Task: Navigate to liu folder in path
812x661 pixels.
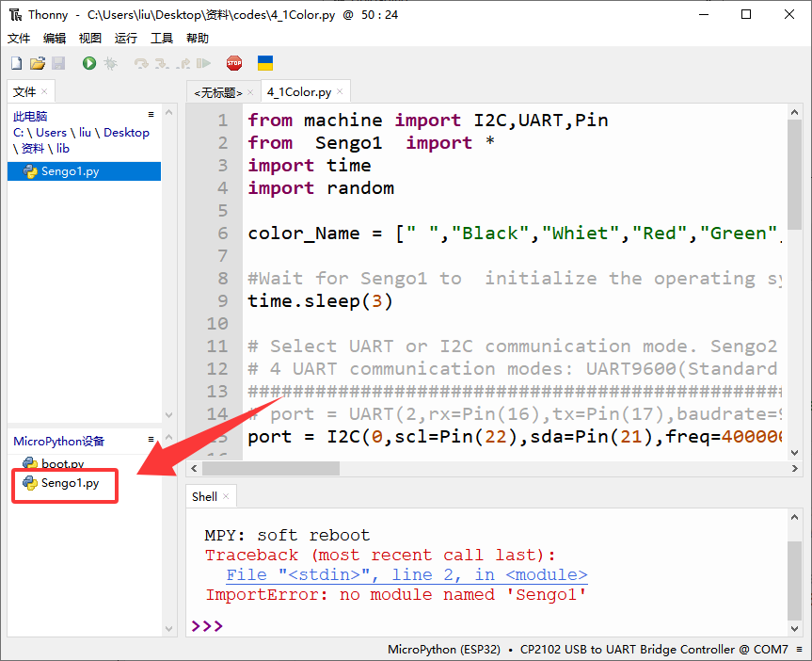Action: coord(85,133)
